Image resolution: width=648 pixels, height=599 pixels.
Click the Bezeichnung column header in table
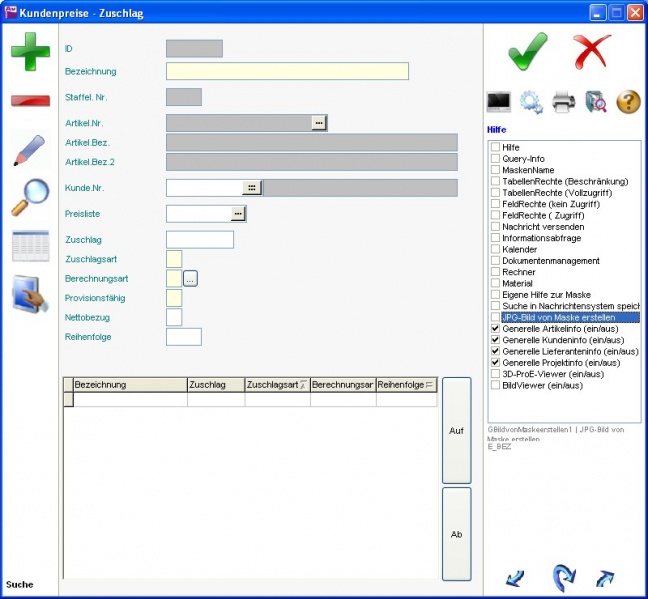(130, 384)
